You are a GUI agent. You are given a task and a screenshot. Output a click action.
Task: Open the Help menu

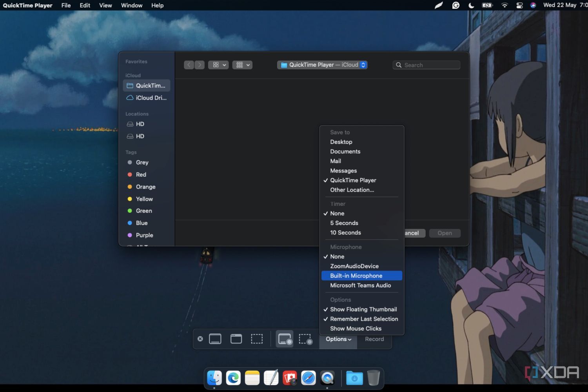[158, 5]
